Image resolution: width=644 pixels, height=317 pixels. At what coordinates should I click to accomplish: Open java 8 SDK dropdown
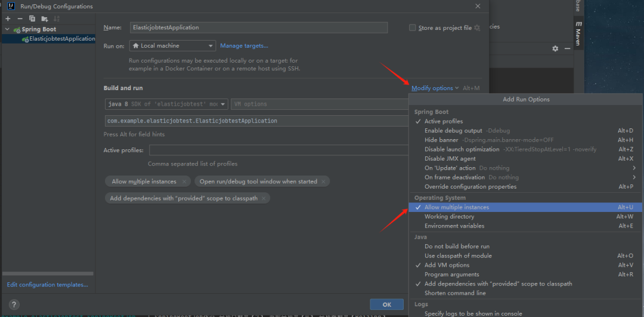(166, 104)
